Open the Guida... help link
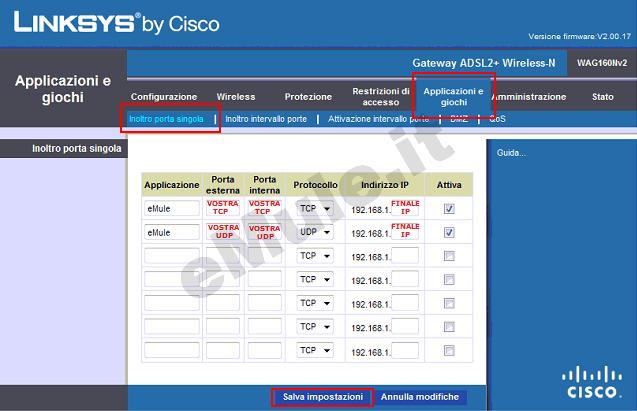 [511, 153]
